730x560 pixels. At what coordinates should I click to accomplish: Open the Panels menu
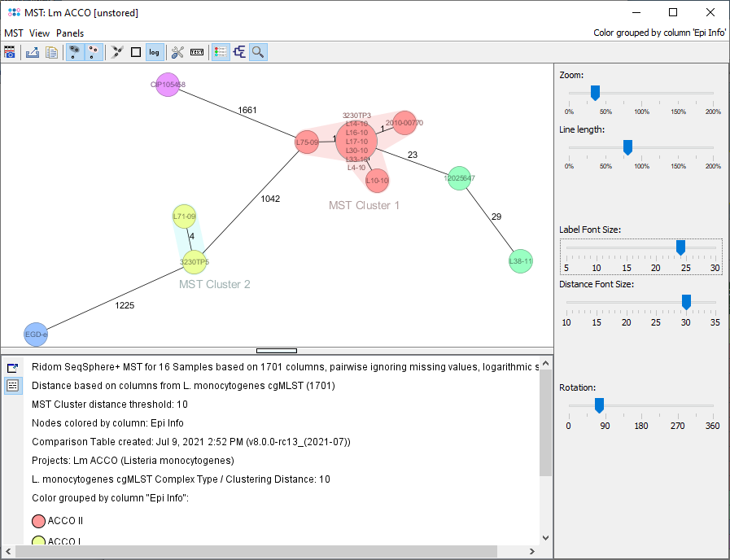click(70, 33)
